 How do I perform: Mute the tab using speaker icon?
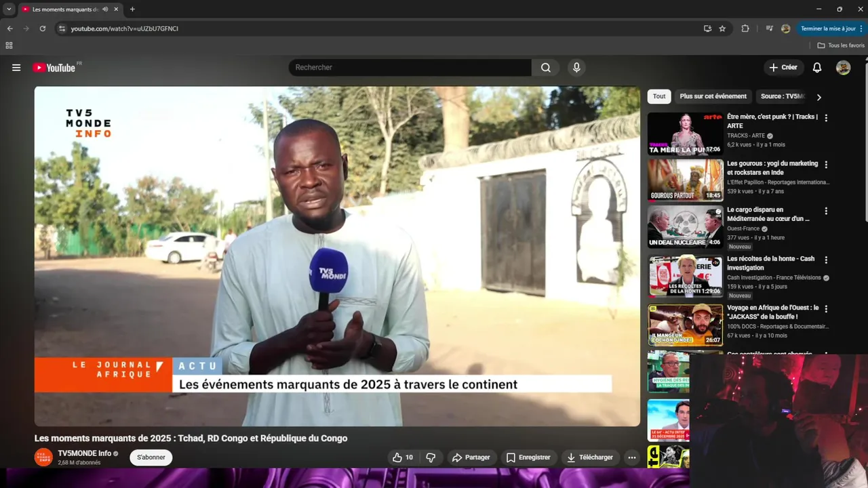[x=105, y=9]
